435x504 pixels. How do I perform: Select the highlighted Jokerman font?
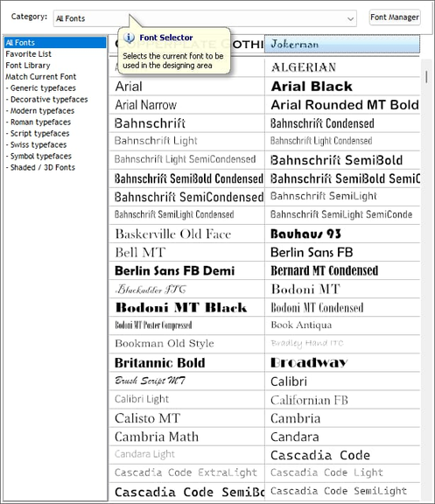[342, 44]
